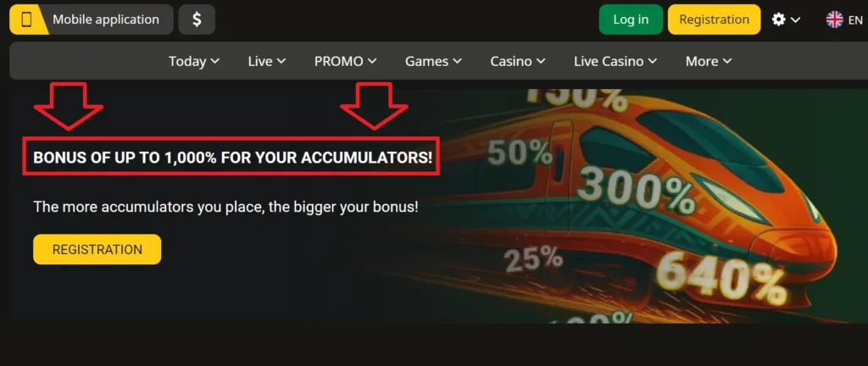Select the EN language label
The height and width of the screenshot is (366, 868).
855,19
